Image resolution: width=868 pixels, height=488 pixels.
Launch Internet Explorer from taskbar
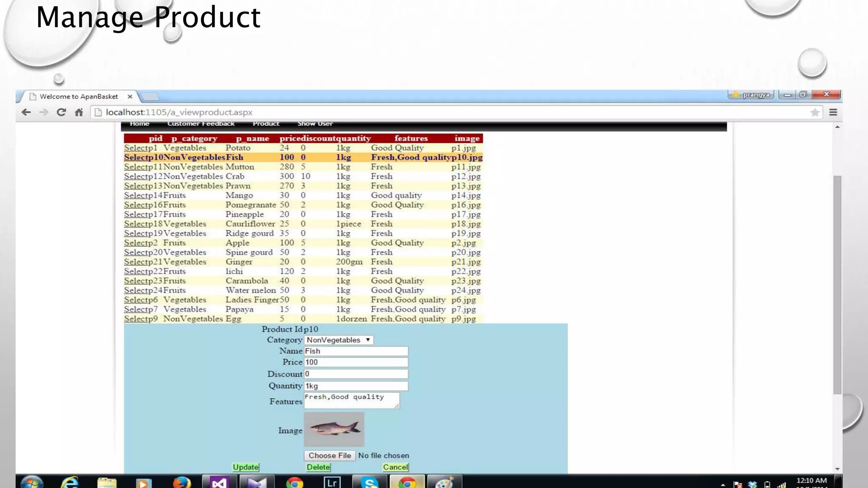(x=70, y=482)
